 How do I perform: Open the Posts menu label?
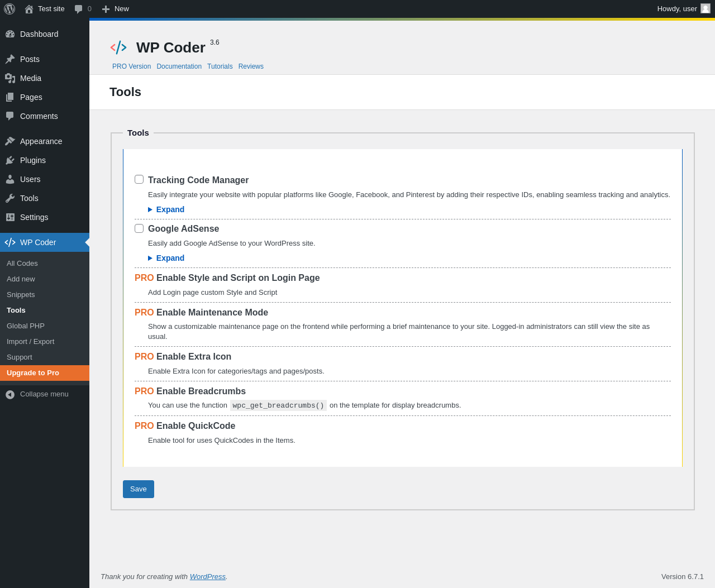click(x=30, y=59)
